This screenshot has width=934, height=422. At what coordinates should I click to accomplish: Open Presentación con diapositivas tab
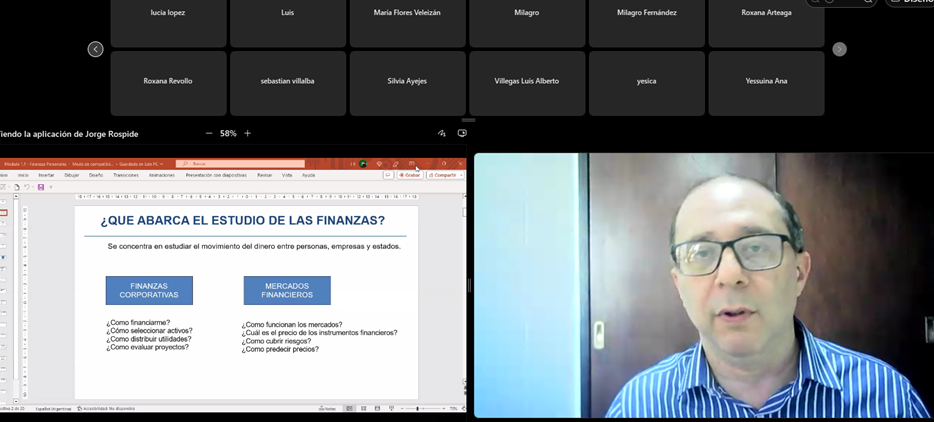tap(216, 175)
